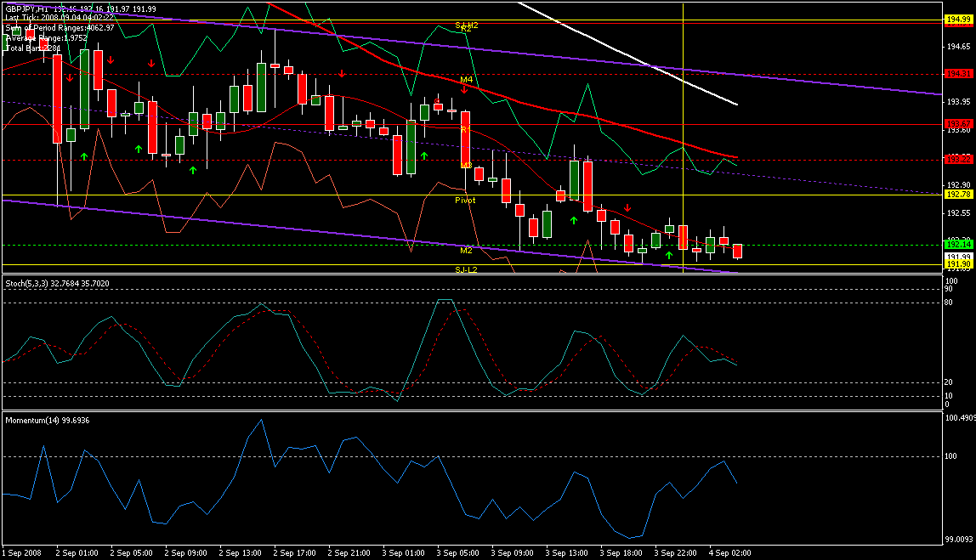Select the M2 pivot label

pos(466,251)
